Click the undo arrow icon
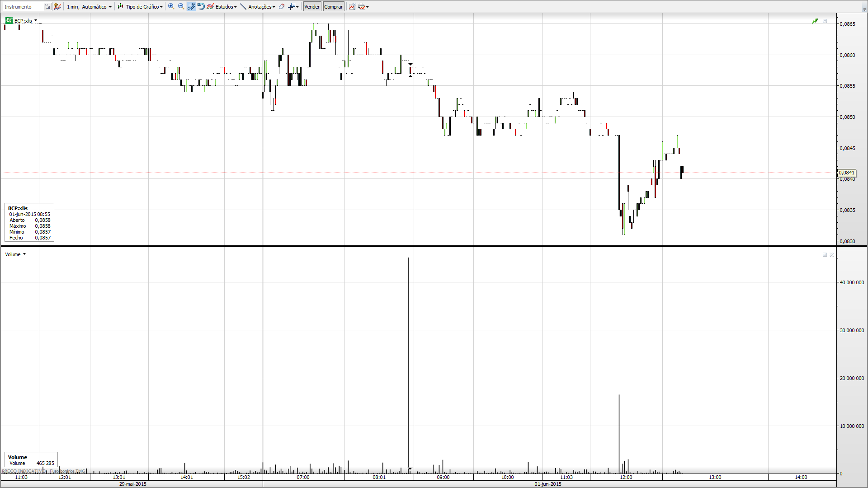Image resolution: width=868 pixels, height=488 pixels. tap(201, 6)
